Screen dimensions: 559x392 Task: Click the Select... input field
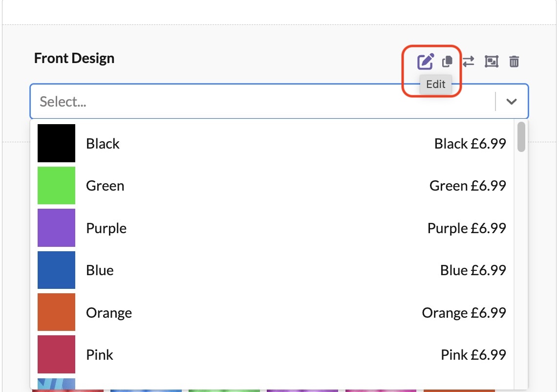259,102
